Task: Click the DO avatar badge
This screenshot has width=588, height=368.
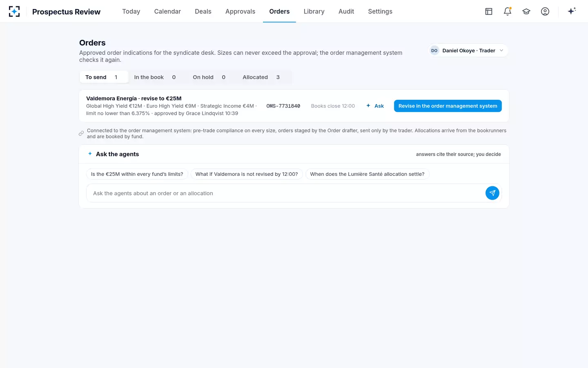Action: pyautogui.click(x=434, y=51)
